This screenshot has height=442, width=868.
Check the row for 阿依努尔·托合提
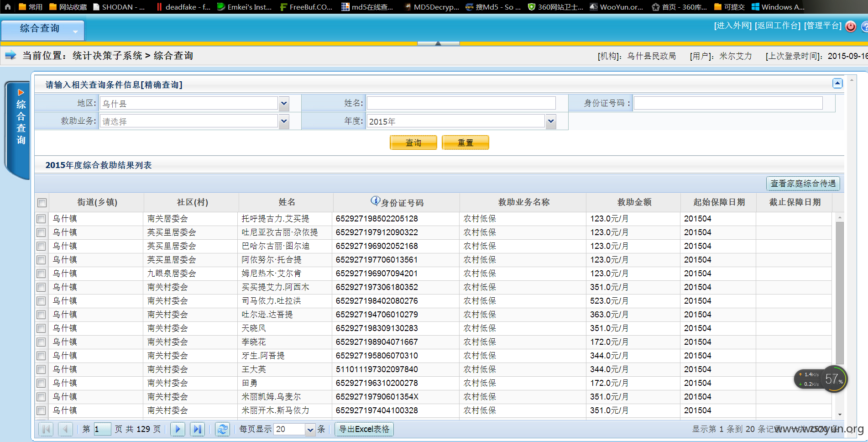41,260
